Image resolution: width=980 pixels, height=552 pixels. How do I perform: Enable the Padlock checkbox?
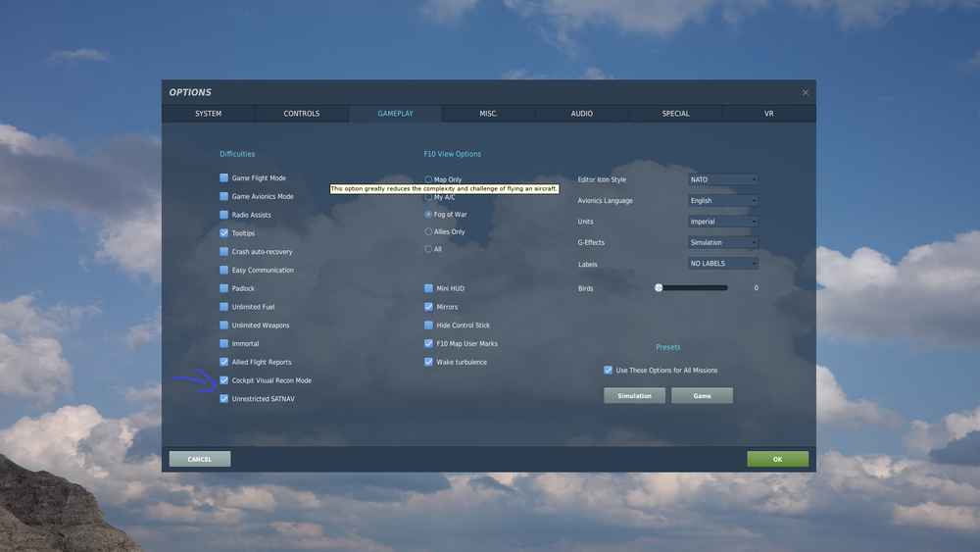click(223, 288)
